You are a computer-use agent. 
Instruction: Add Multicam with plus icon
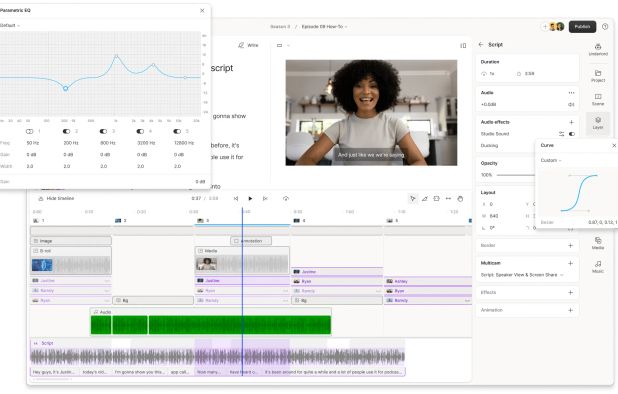click(x=570, y=263)
